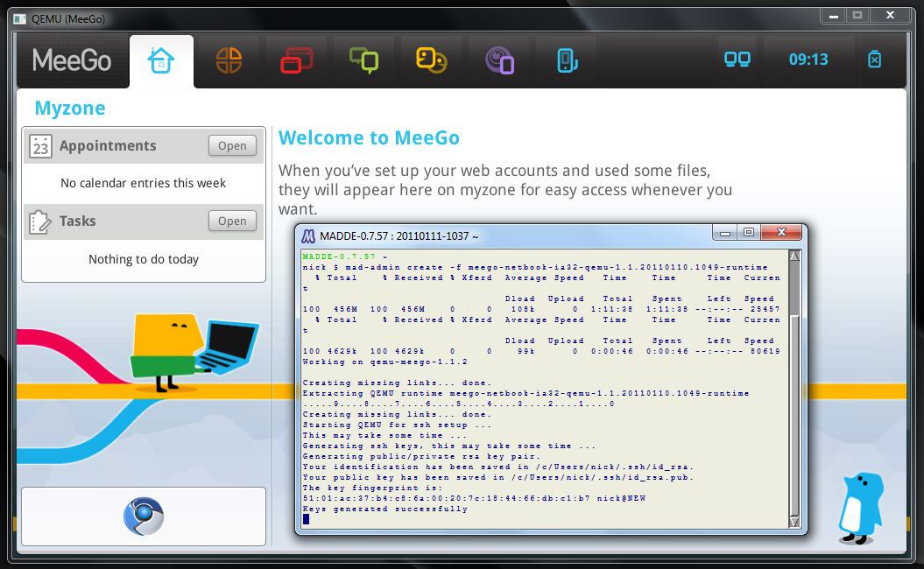Click the MeeGo logo
924x569 pixels.
72,60
